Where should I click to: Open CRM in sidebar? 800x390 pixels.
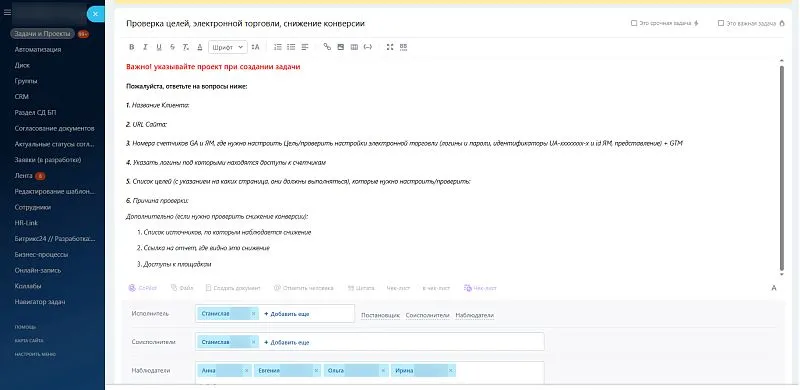point(21,96)
